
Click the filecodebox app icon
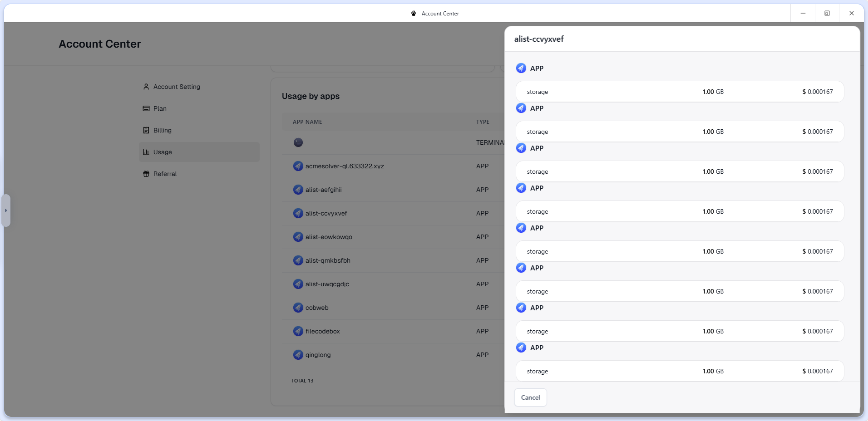pos(298,331)
